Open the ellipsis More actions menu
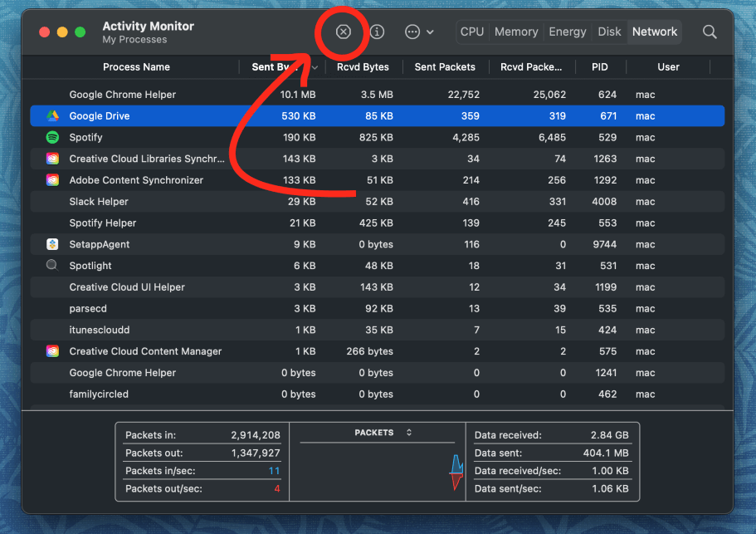The width and height of the screenshot is (756, 534). click(419, 32)
